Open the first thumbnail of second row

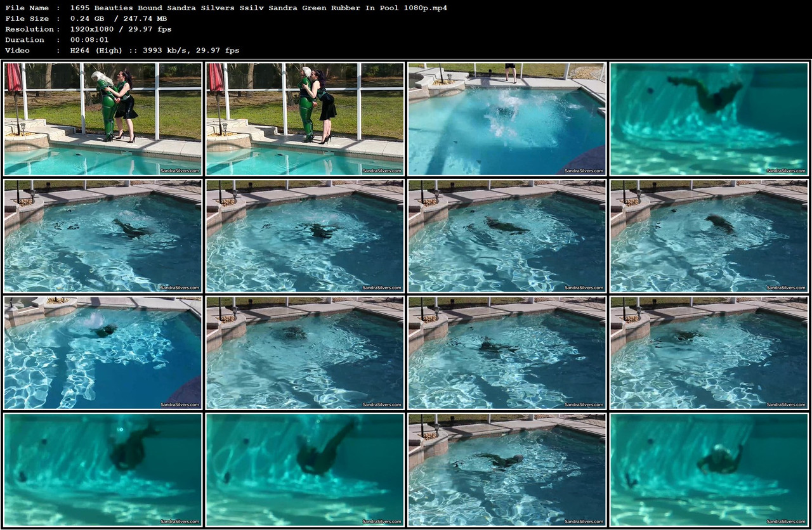click(x=102, y=235)
